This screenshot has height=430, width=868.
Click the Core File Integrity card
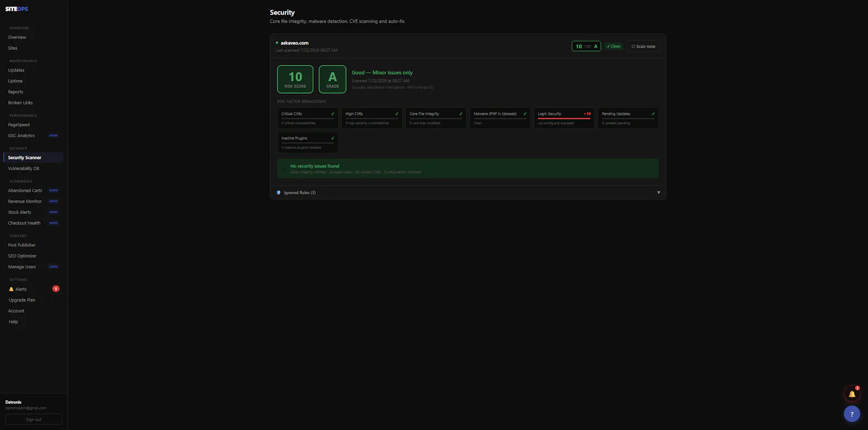(x=436, y=118)
